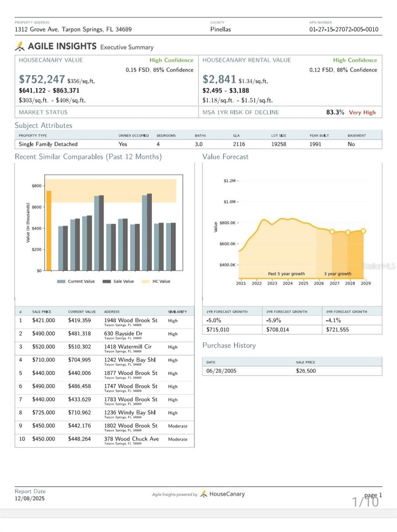This screenshot has width=397, height=532.
Task: Open comparable 630 Bayside Dr
Action: [x=123, y=333]
